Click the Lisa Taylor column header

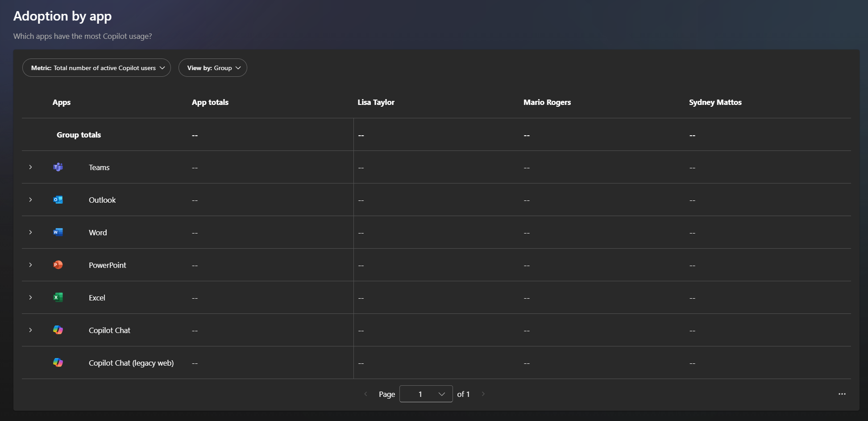tap(376, 102)
